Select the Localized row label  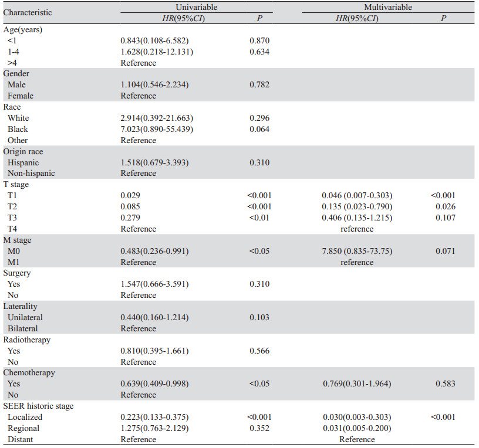24,417
